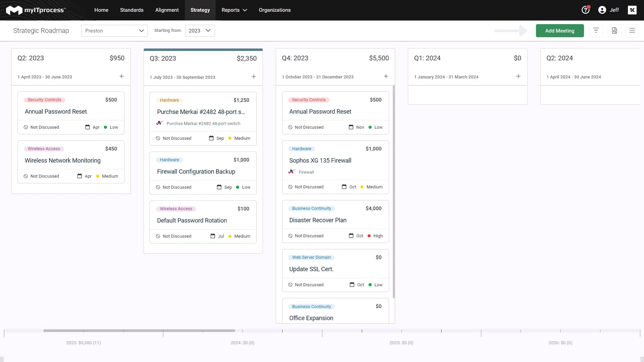Switch to the Standards tab
Screen dimensions: 644x362
[131, 10]
